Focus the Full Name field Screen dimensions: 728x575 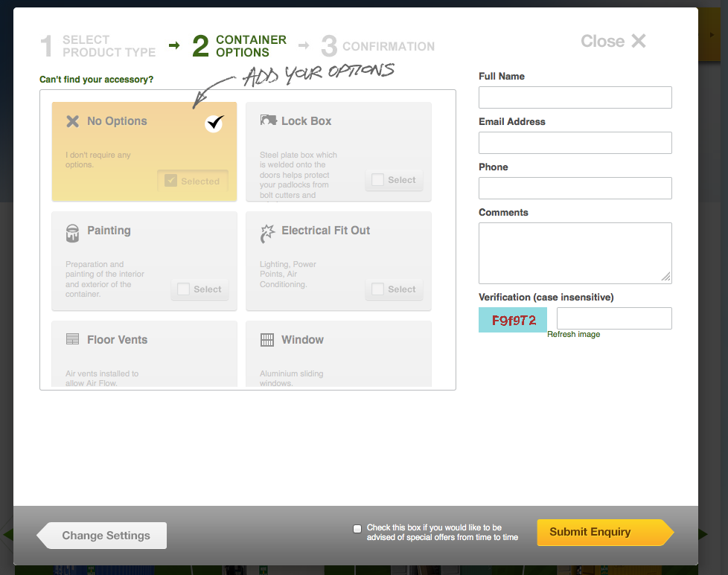point(575,97)
